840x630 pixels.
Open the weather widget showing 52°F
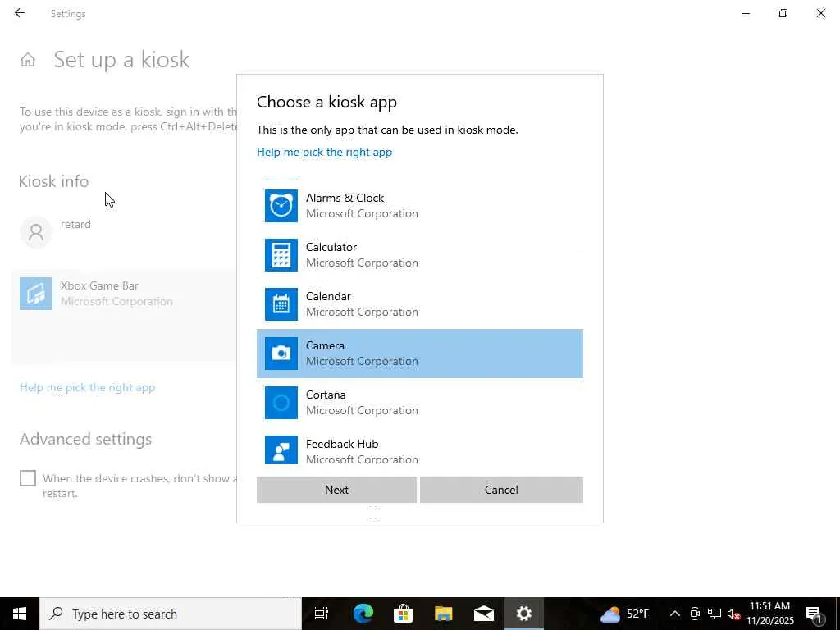coord(624,614)
